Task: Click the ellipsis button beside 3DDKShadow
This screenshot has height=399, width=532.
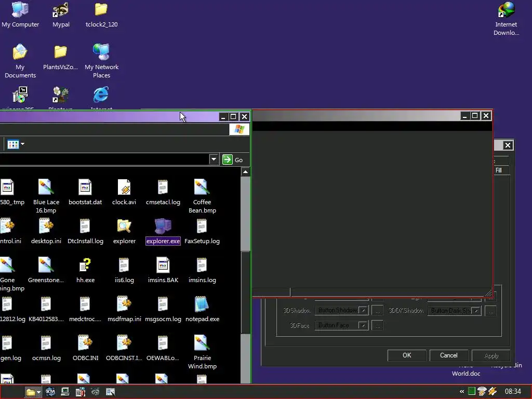Action: (490, 311)
